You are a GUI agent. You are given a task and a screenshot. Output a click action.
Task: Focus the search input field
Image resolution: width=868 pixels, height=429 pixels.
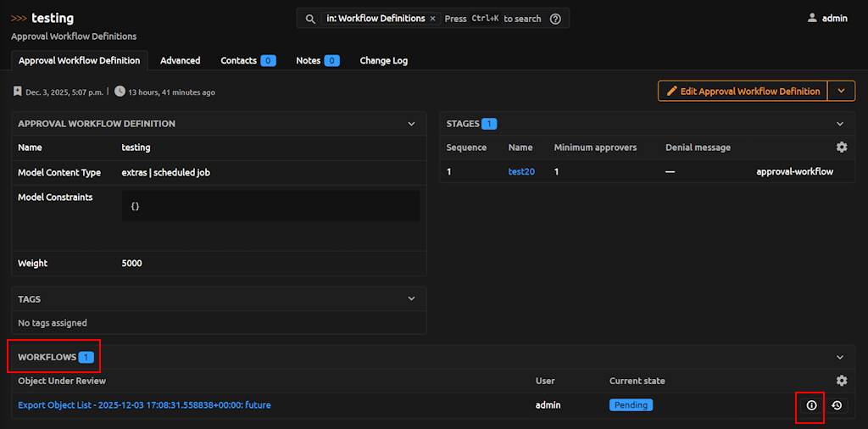492,19
